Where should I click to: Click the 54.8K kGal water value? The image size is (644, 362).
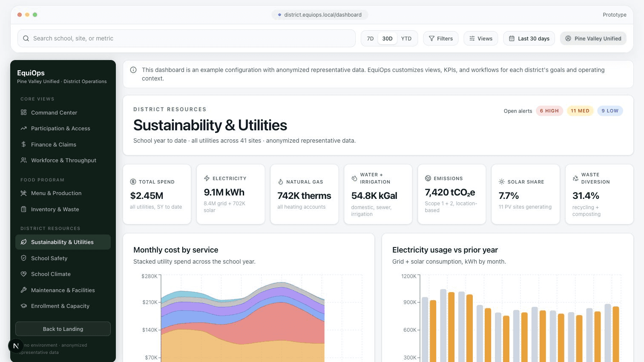click(x=374, y=196)
